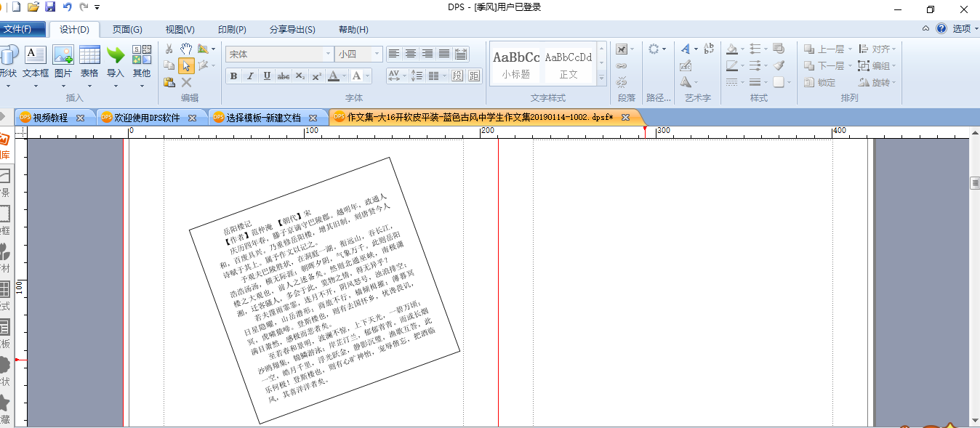Click the paste clipboard icon
The image size is (980, 428).
[x=169, y=82]
